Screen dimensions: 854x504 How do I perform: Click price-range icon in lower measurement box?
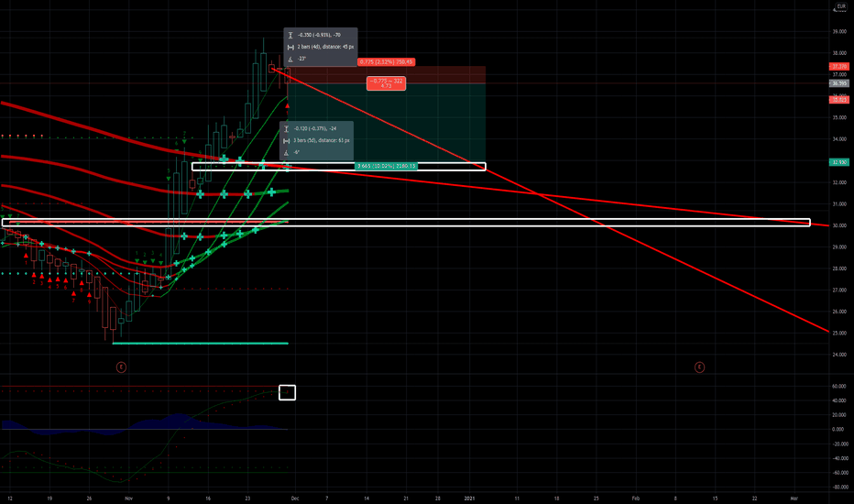[287, 128]
